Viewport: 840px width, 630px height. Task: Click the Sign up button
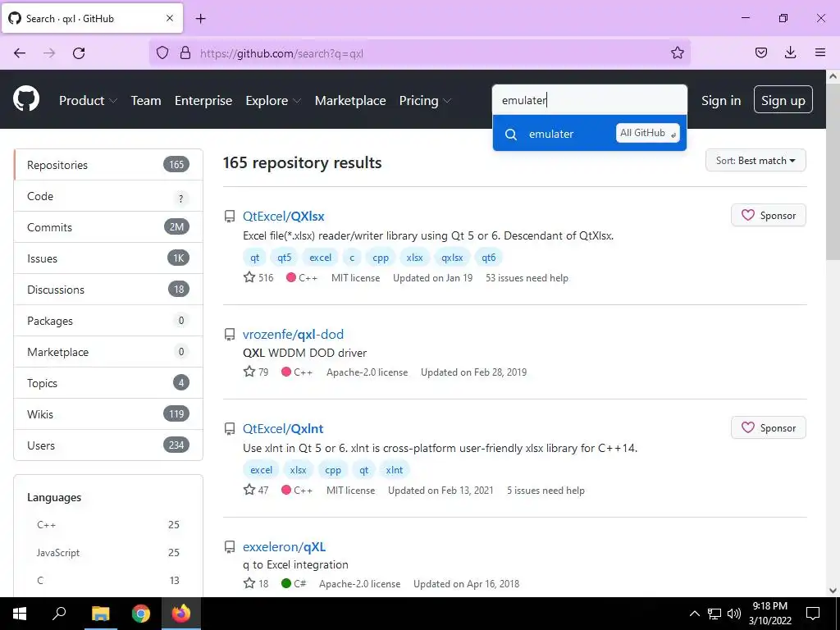coord(783,99)
